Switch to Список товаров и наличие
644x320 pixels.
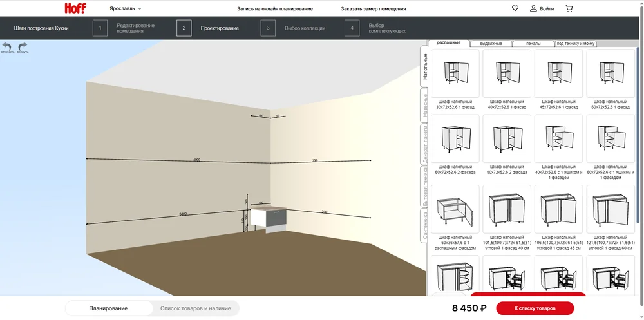[195, 308]
